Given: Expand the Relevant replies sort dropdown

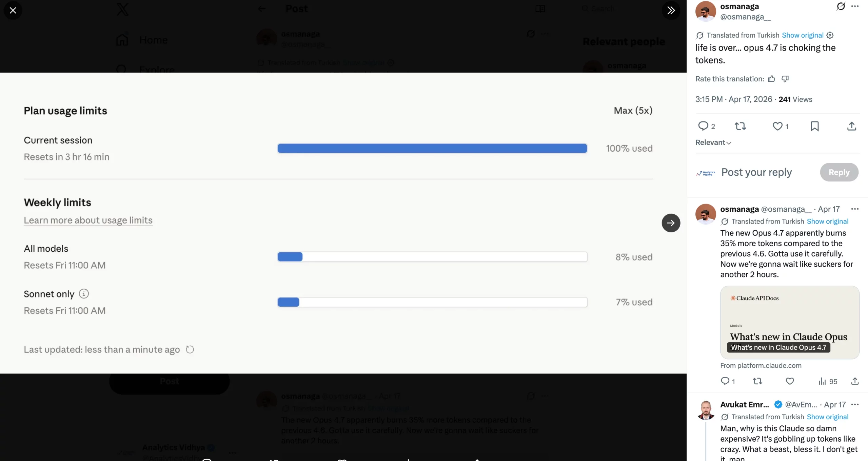Looking at the screenshot, I should pyautogui.click(x=713, y=142).
